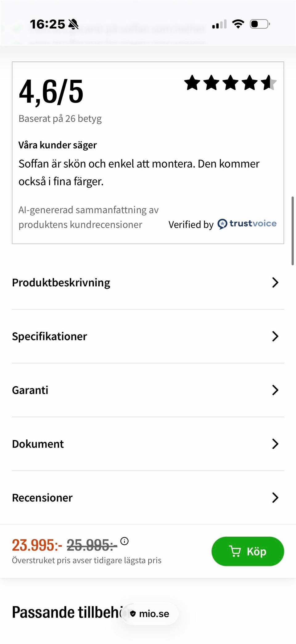
Task: Tap the "Baserat på 26 betyg" text
Action: pyautogui.click(x=60, y=118)
